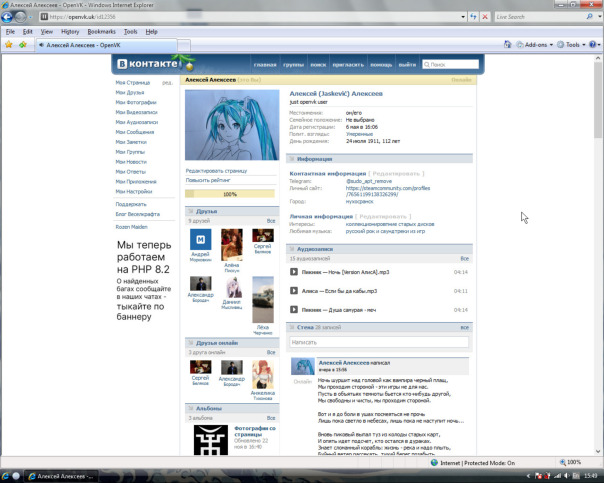Click the 100% rating progress bar

click(230, 194)
